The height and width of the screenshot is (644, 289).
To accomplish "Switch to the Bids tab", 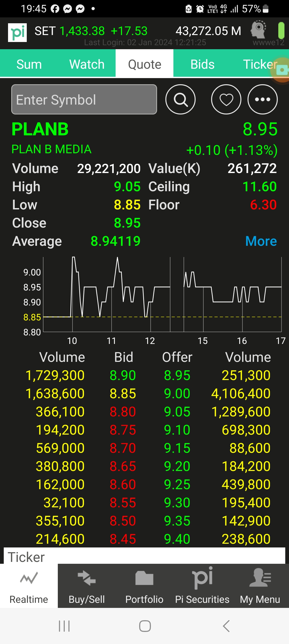I will (x=202, y=64).
